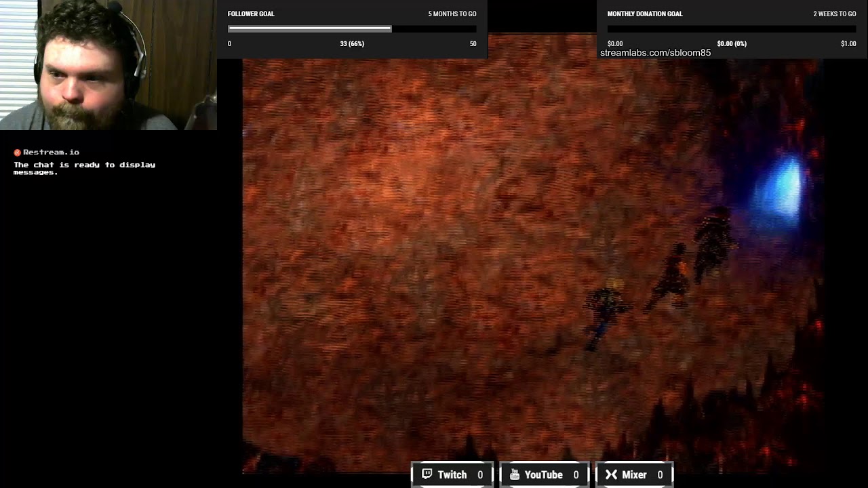This screenshot has height=488, width=868.
Task: Open the streamlabs.com/sbloom85 link
Action: pos(655,53)
